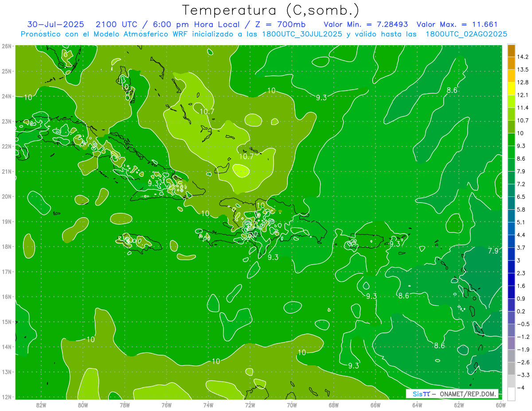Viewport: 532px width, 411px height.
Task: Click the legend swatch between 12.8 and 12.1
Action: (511, 89)
